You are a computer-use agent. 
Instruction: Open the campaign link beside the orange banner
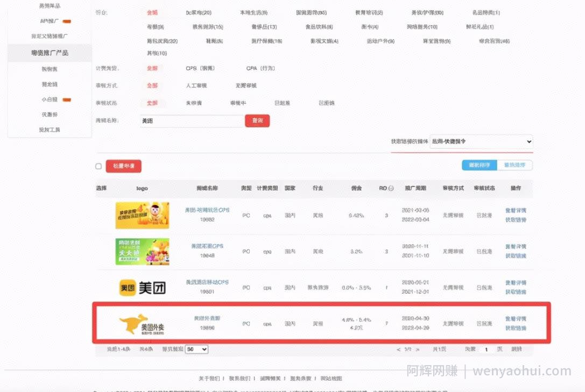click(x=207, y=210)
